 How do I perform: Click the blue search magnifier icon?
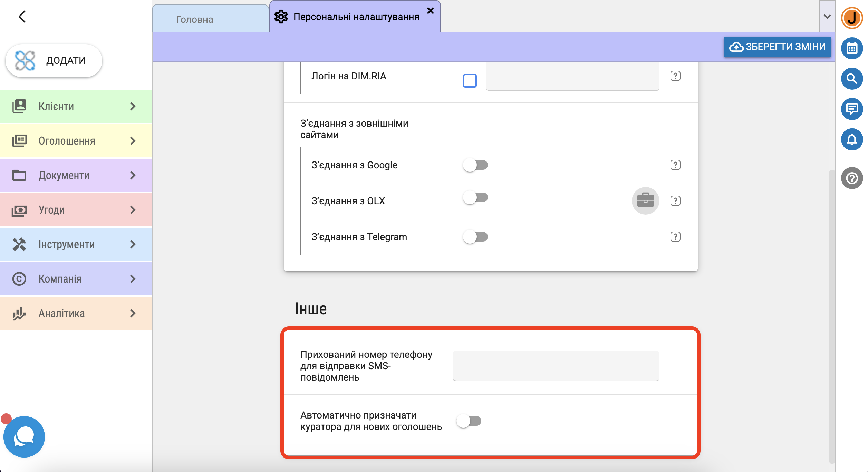pyautogui.click(x=852, y=79)
